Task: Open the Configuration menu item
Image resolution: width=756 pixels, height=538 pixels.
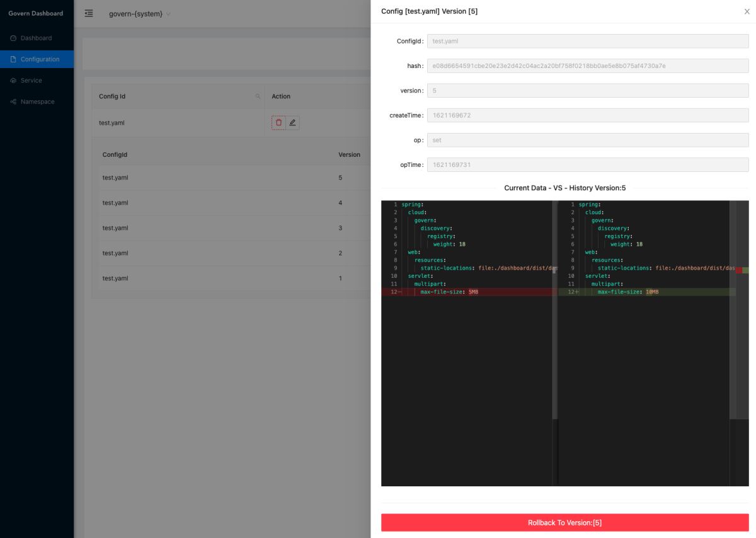Action: [x=39, y=59]
